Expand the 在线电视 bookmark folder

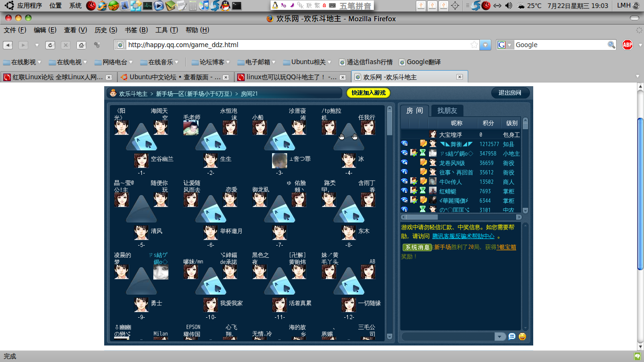pos(68,62)
